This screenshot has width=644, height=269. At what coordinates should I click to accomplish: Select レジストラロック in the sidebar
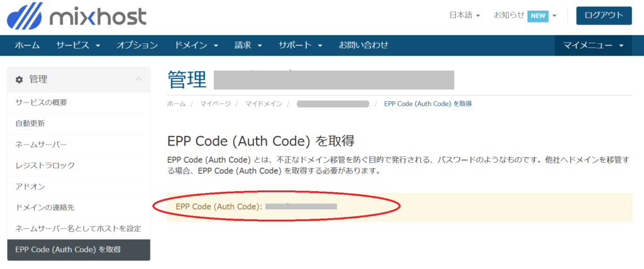pos(45,165)
